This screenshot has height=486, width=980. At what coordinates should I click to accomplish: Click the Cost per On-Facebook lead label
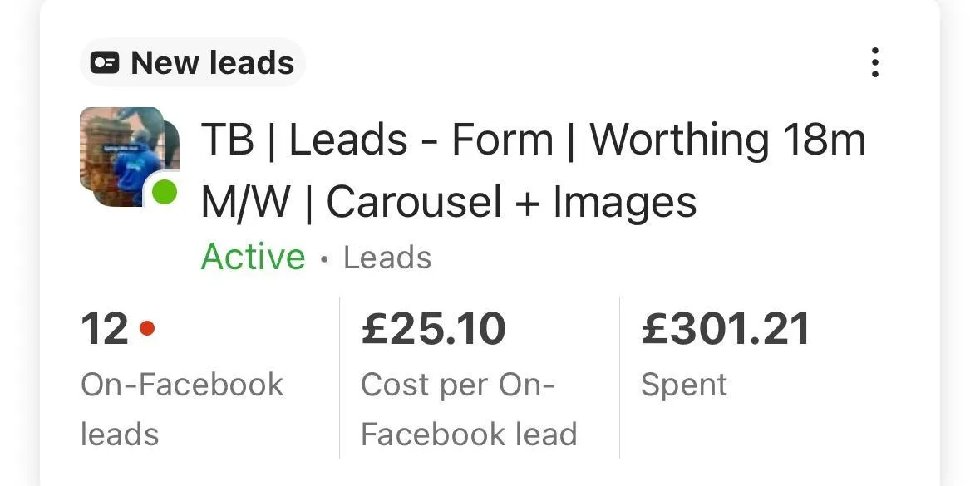click(469, 410)
